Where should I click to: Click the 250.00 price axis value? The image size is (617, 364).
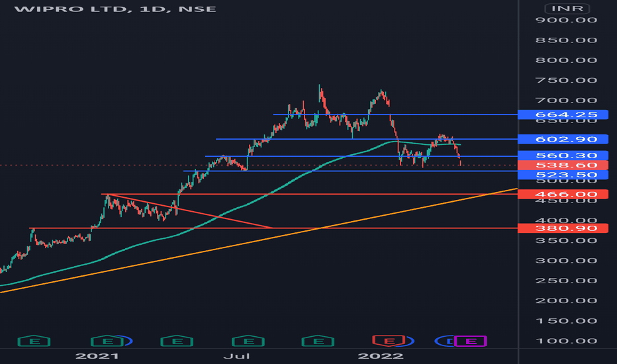point(566,281)
